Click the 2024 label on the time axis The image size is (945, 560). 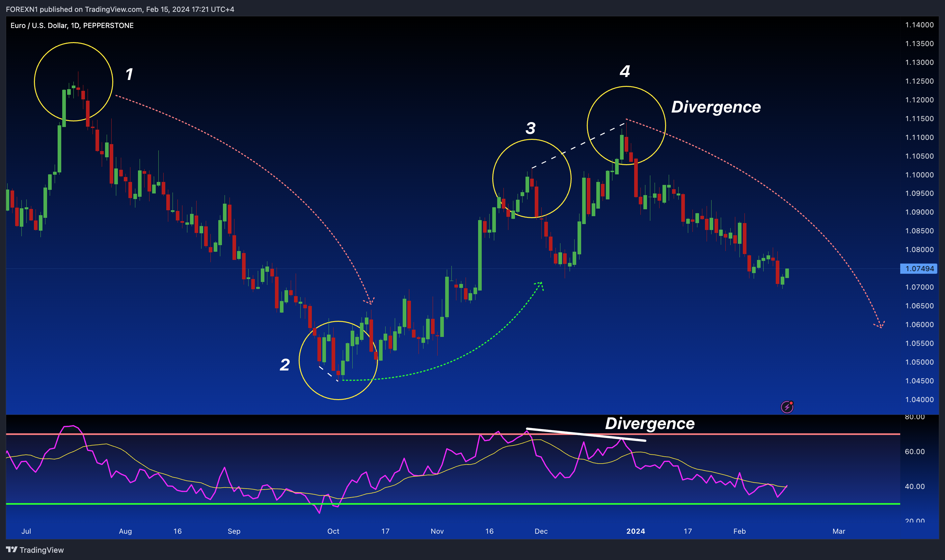pos(636,531)
